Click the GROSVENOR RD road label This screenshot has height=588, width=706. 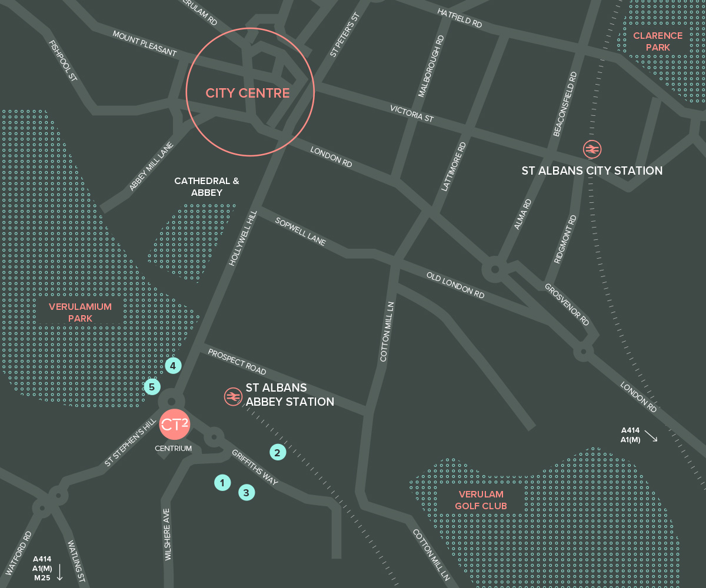[567, 305]
